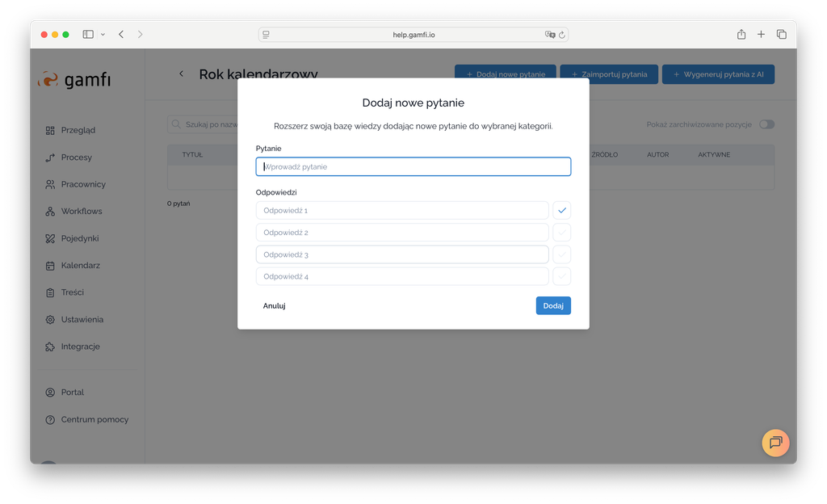Open a new tab with plus icon
The image size is (827, 504).
tap(761, 35)
